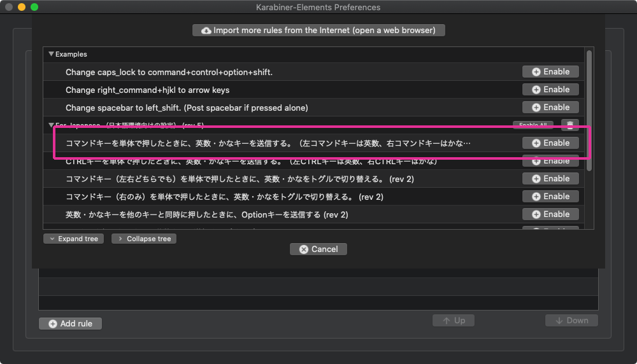Click the rules list vertical scrollbar
637x364 pixels.
click(589, 110)
